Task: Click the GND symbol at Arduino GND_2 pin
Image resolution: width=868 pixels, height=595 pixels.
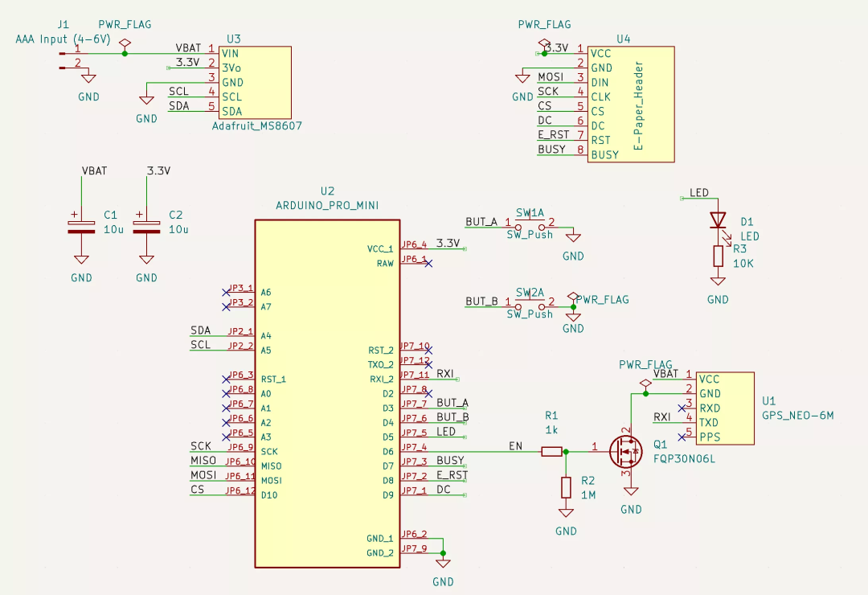Action: coord(443,564)
